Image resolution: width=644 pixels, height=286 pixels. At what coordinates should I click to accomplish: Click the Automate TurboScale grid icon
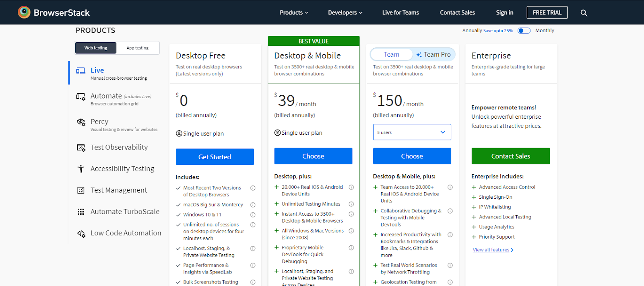point(81,212)
